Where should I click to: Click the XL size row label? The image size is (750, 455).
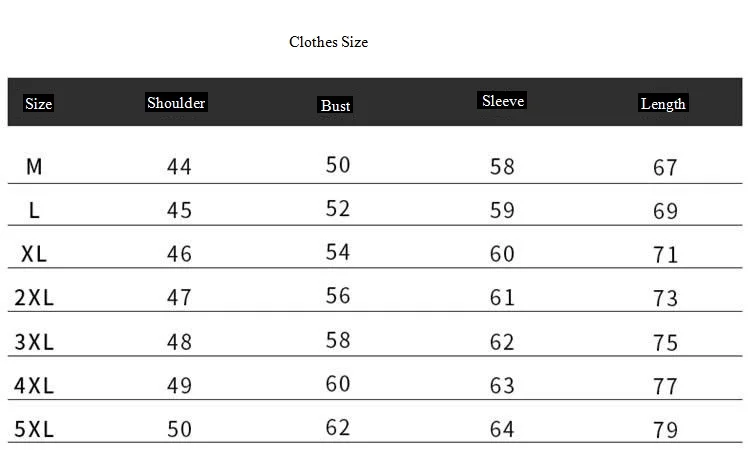tap(34, 254)
